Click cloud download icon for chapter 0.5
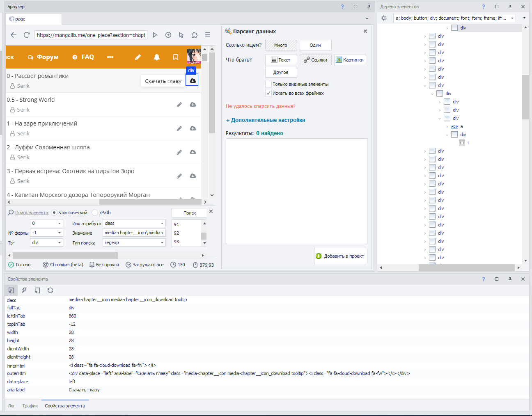The image size is (532, 416). click(x=193, y=105)
